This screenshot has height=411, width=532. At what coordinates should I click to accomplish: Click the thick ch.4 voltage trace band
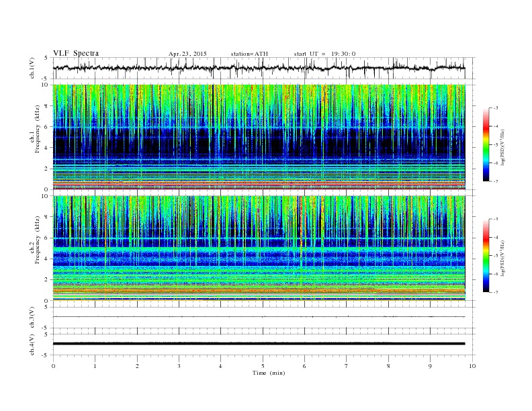click(x=259, y=344)
